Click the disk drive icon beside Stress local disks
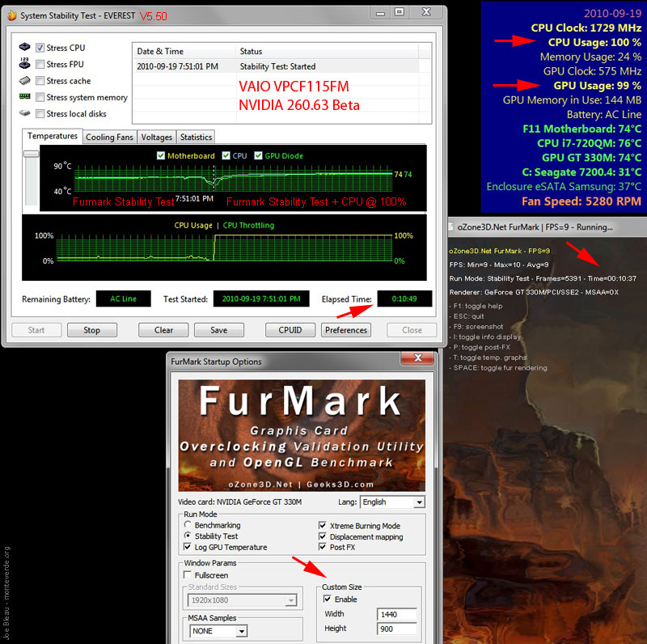This screenshot has width=647, height=644. (25, 113)
